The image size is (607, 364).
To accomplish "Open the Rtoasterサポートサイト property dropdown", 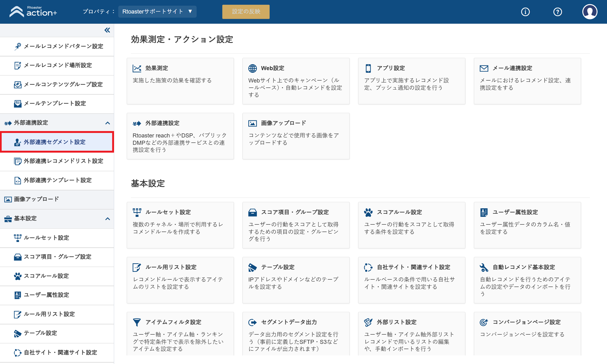I will 157,12.
